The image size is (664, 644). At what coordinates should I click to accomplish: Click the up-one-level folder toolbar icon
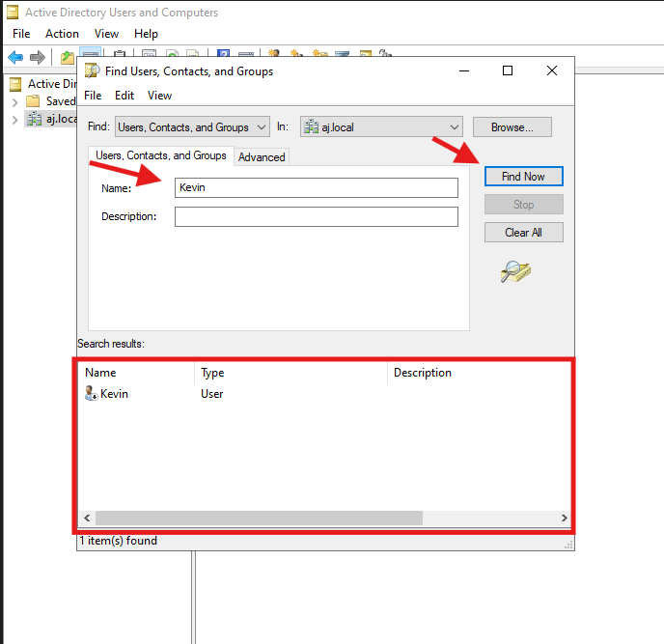[68, 57]
